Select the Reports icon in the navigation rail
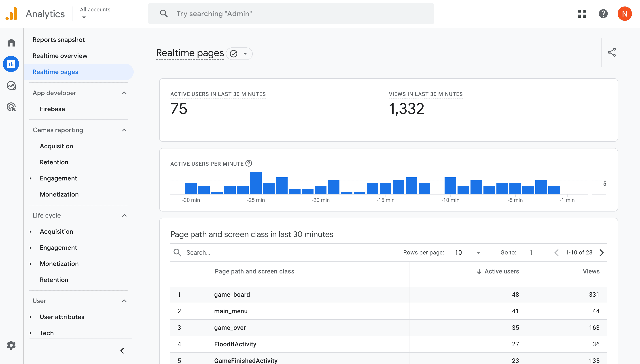Image resolution: width=640 pixels, height=364 pixels. point(11,64)
